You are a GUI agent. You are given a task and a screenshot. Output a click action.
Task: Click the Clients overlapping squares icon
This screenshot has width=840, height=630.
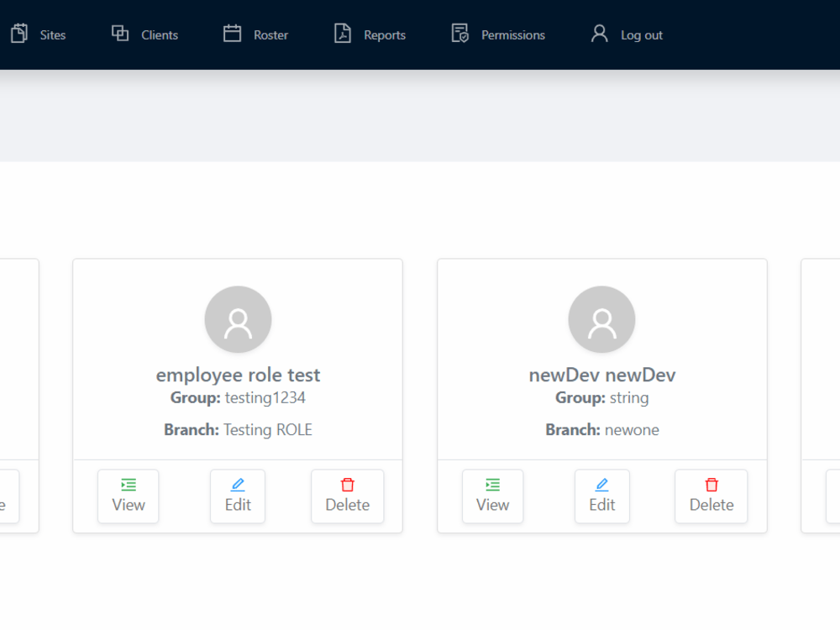point(120,34)
